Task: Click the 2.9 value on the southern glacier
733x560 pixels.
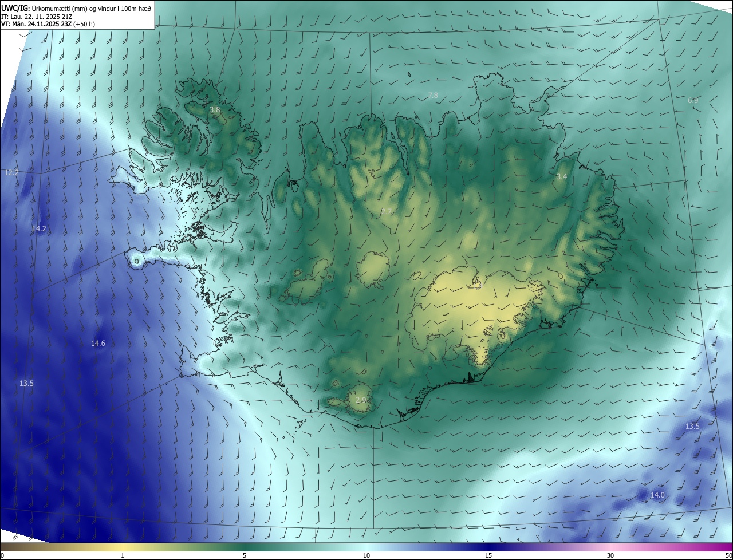Action: tap(361, 400)
